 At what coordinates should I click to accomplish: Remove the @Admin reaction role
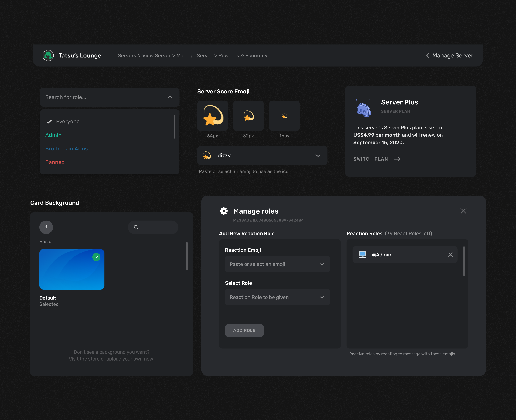point(450,255)
